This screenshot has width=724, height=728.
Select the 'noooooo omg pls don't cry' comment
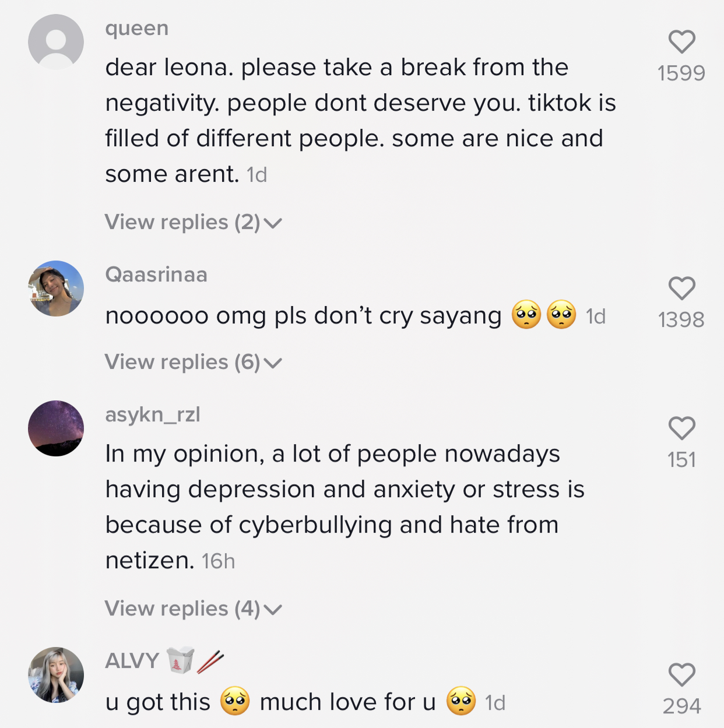(303, 316)
